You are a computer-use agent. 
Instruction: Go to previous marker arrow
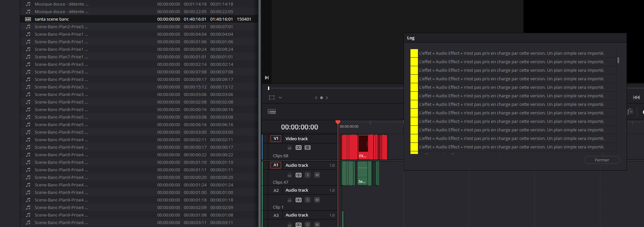click(x=316, y=98)
